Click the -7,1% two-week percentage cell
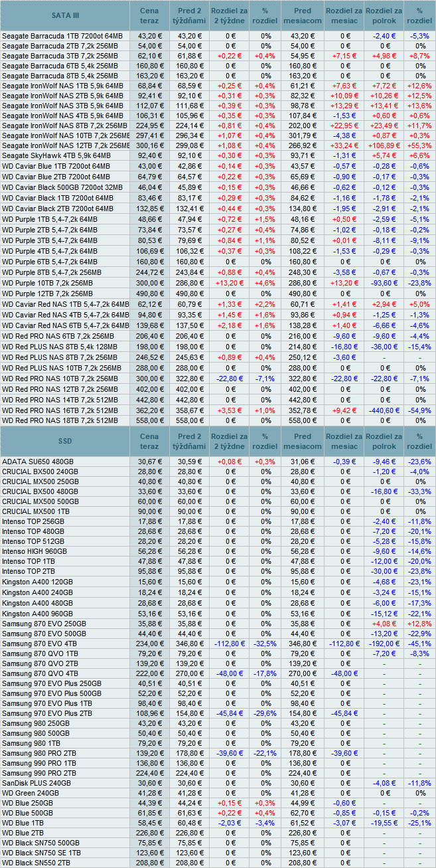This screenshot has height=868, width=436. 265,379
